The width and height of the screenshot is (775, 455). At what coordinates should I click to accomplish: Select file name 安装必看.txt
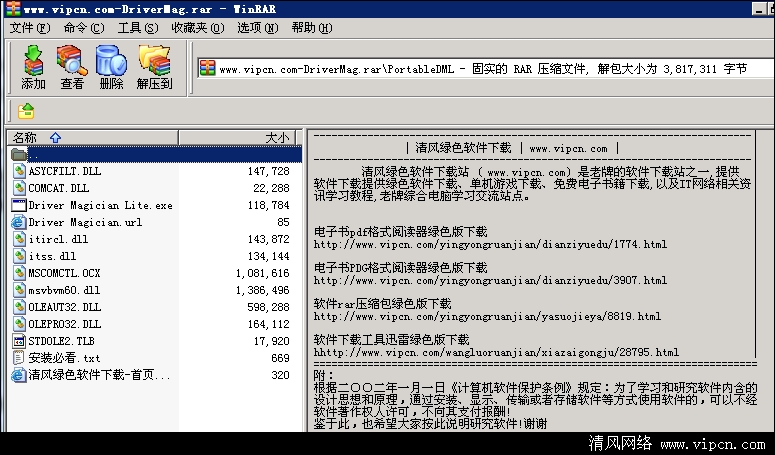tap(64, 358)
